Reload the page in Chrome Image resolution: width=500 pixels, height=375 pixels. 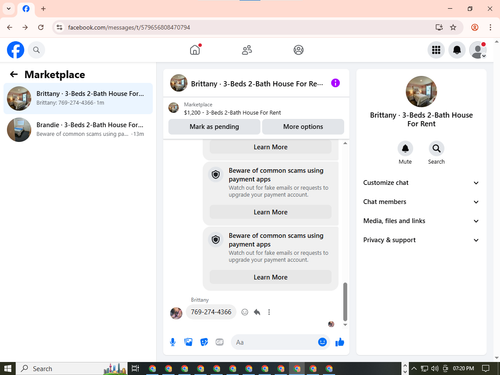(x=41, y=27)
